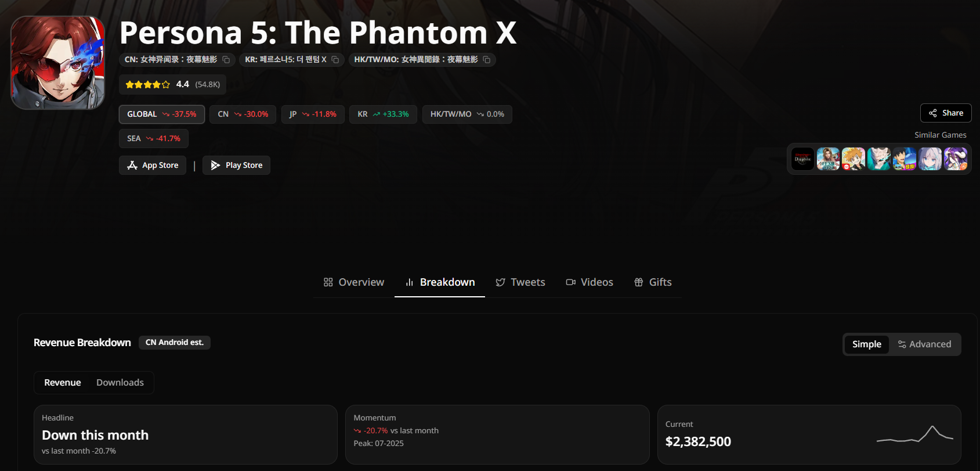Select the SEA region chip
This screenshot has width=980, height=471.
coord(154,139)
